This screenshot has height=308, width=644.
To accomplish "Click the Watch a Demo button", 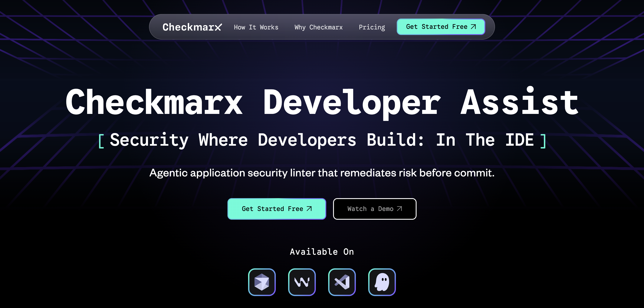I will [x=374, y=209].
